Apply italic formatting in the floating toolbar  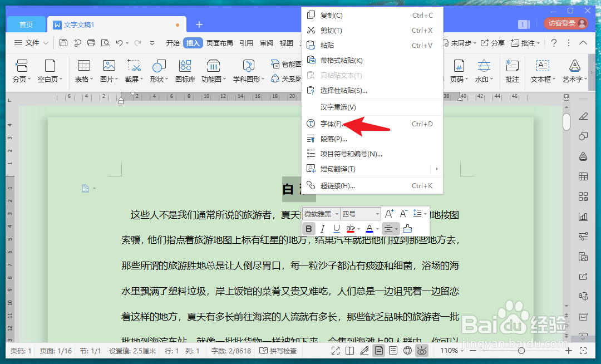pyautogui.click(x=322, y=228)
